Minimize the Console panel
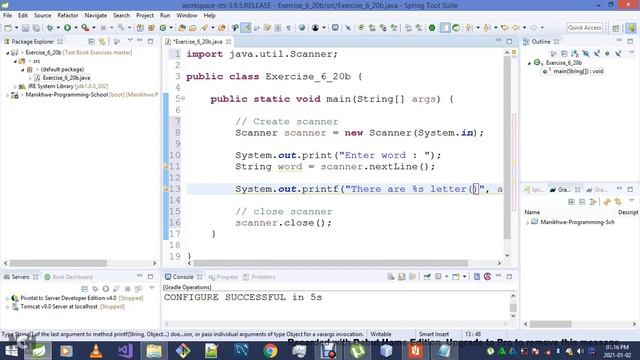 click(498, 276)
